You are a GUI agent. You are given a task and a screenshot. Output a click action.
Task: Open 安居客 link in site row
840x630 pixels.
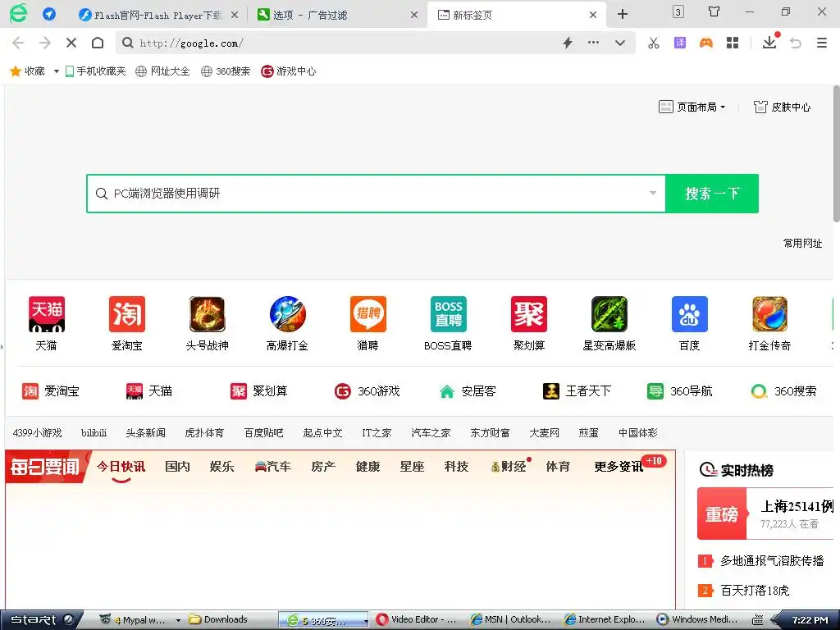[467, 391]
